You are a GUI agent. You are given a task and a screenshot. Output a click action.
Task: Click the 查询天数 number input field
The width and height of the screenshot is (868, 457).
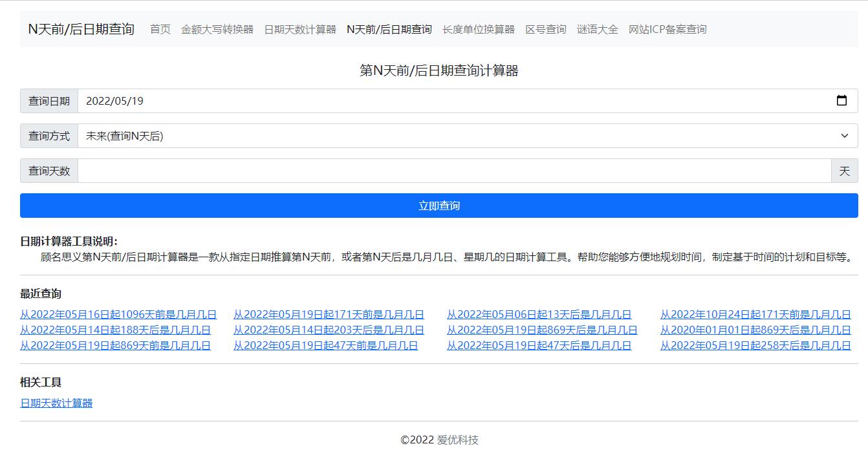388,171
